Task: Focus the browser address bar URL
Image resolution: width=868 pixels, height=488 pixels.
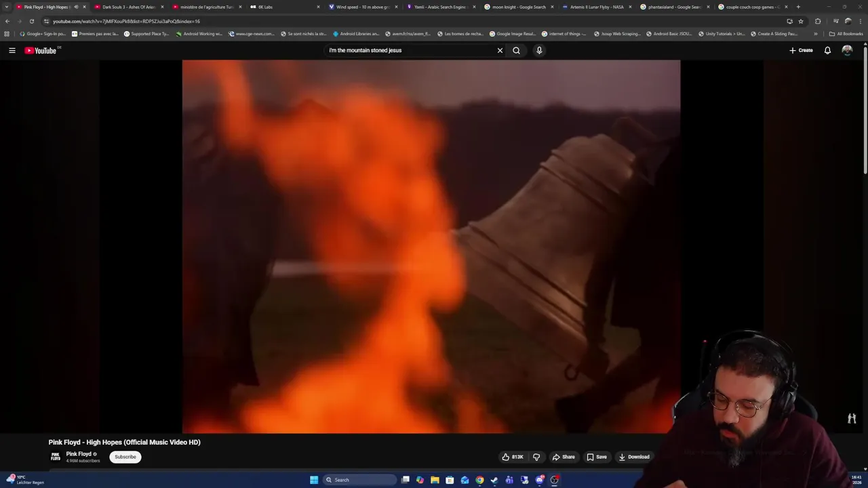Action: (x=126, y=21)
